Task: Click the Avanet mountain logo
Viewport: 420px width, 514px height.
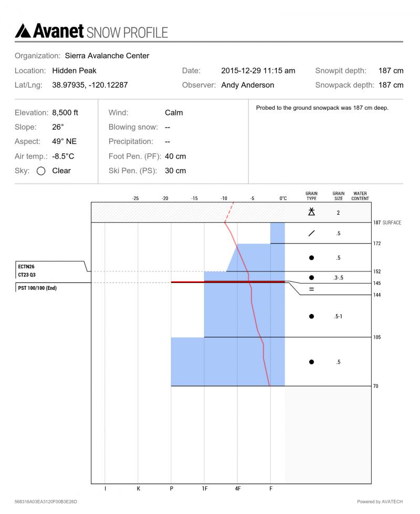Action: [23, 30]
